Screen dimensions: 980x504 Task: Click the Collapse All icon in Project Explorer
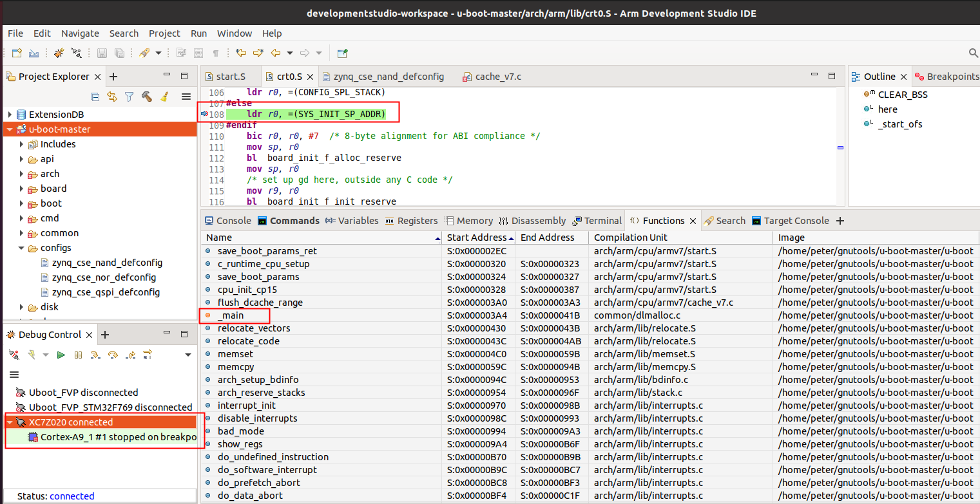(95, 97)
